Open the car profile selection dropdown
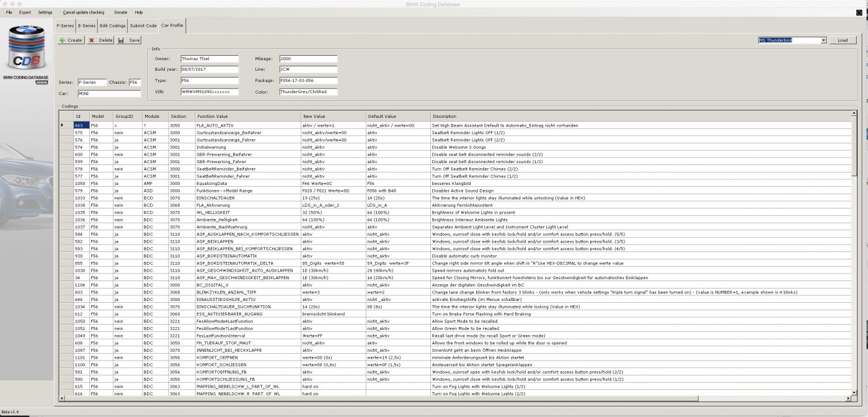This screenshot has height=417, width=868. 823,40
